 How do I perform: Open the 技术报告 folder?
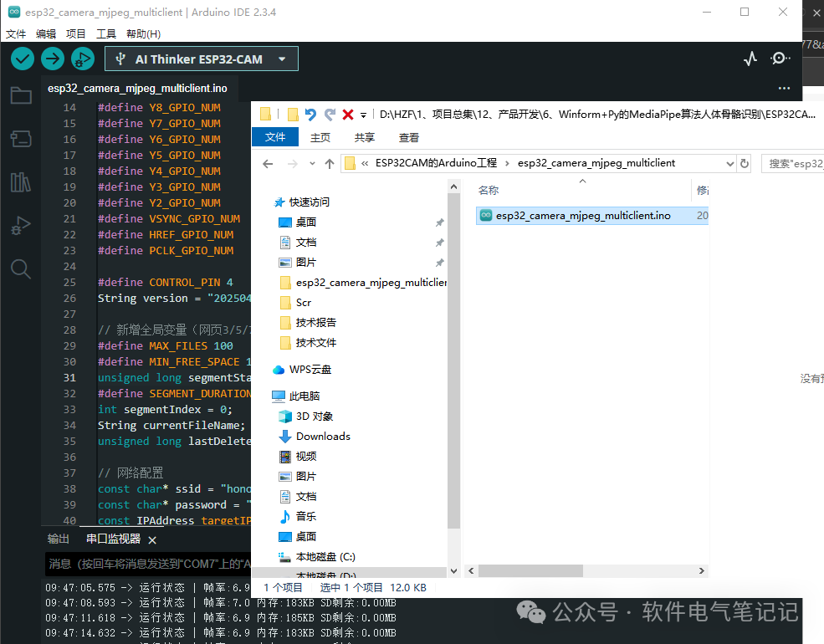[315, 323]
